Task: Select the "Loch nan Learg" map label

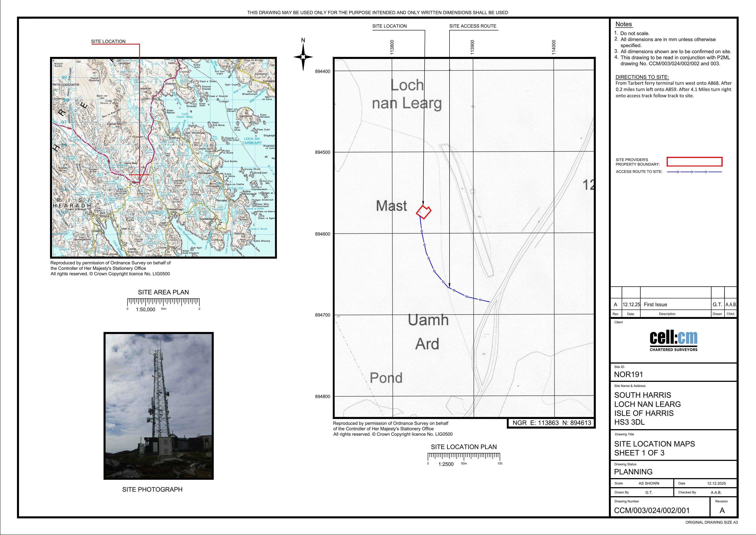Action: pyautogui.click(x=407, y=94)
